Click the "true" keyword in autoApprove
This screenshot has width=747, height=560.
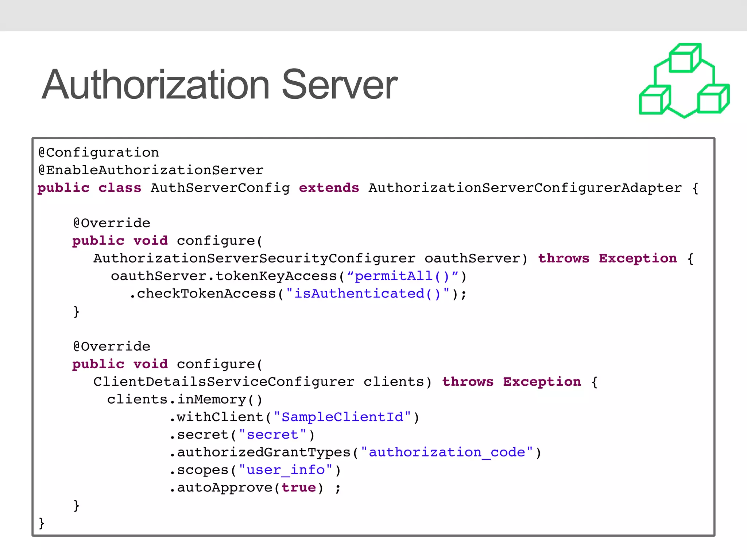299,488
